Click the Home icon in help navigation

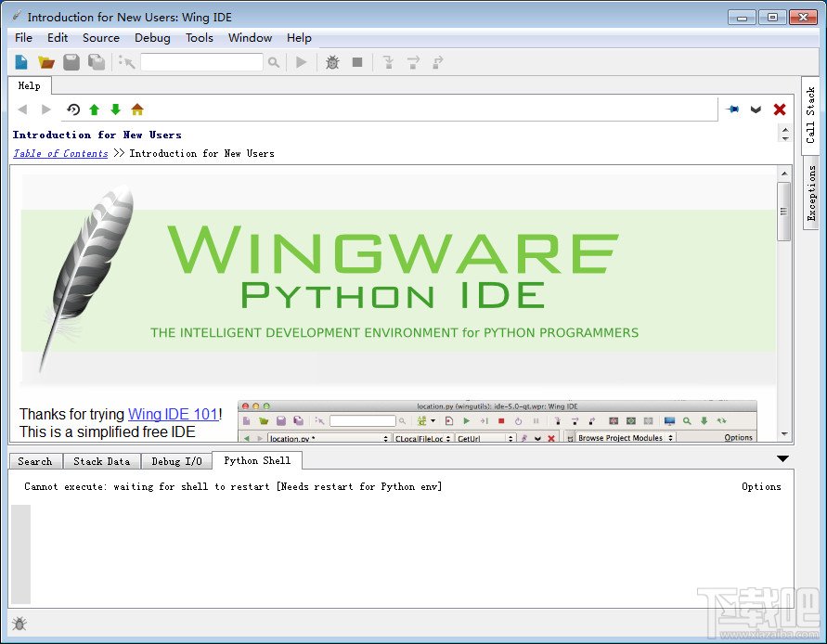(x=137, y=109)
